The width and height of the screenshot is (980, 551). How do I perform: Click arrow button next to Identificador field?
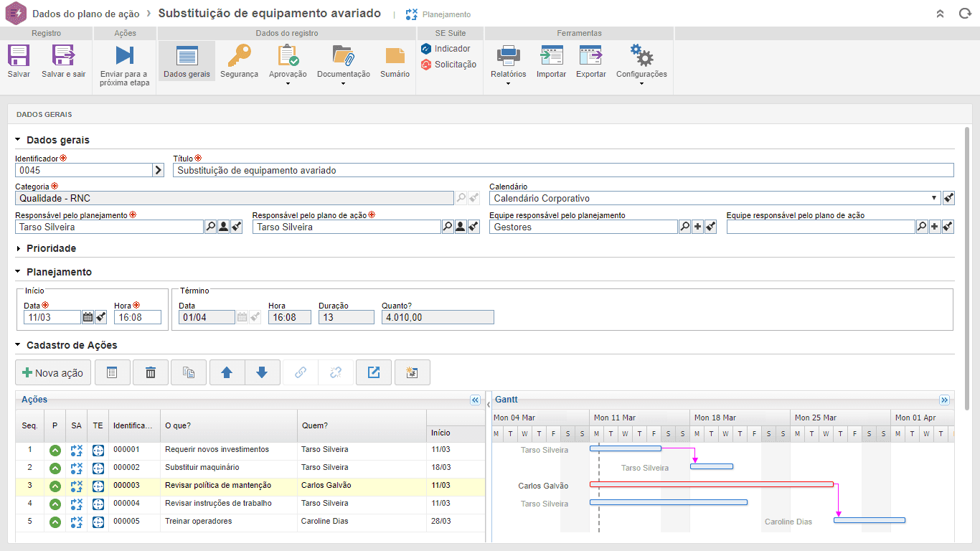coord(159,170)
